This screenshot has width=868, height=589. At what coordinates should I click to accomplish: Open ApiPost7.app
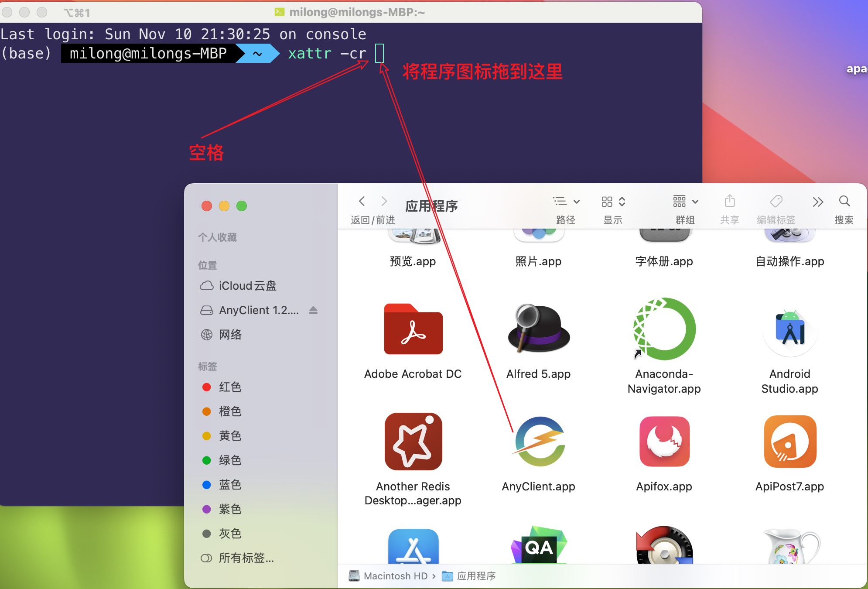790,442
